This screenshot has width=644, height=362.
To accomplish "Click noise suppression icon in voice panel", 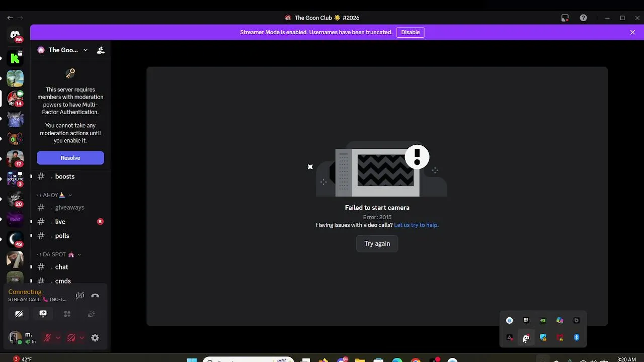I will point(80,296).
